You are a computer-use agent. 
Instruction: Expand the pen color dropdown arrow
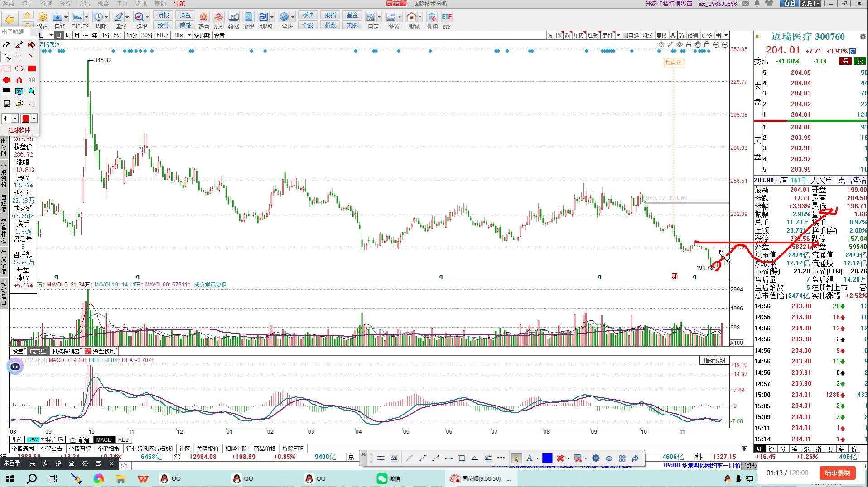tap(34, 119)
